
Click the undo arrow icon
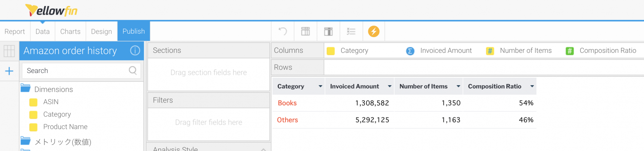[283, 31]
